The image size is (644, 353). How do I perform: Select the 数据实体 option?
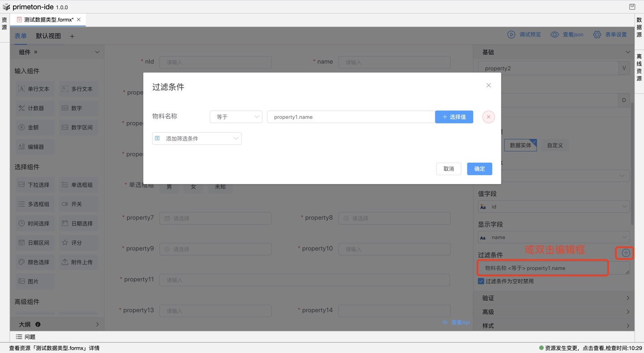pyautogui.click(x=520, y=145)
